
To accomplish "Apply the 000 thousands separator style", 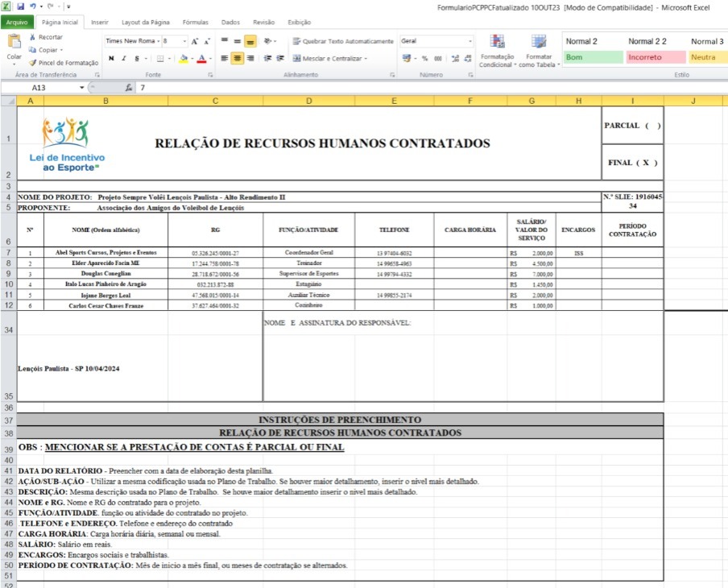I will click(x=438, y=59).
